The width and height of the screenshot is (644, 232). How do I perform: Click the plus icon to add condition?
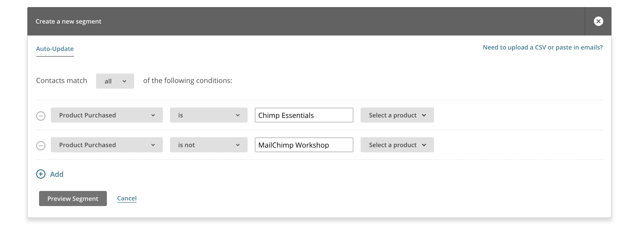[x=41, y=174]
